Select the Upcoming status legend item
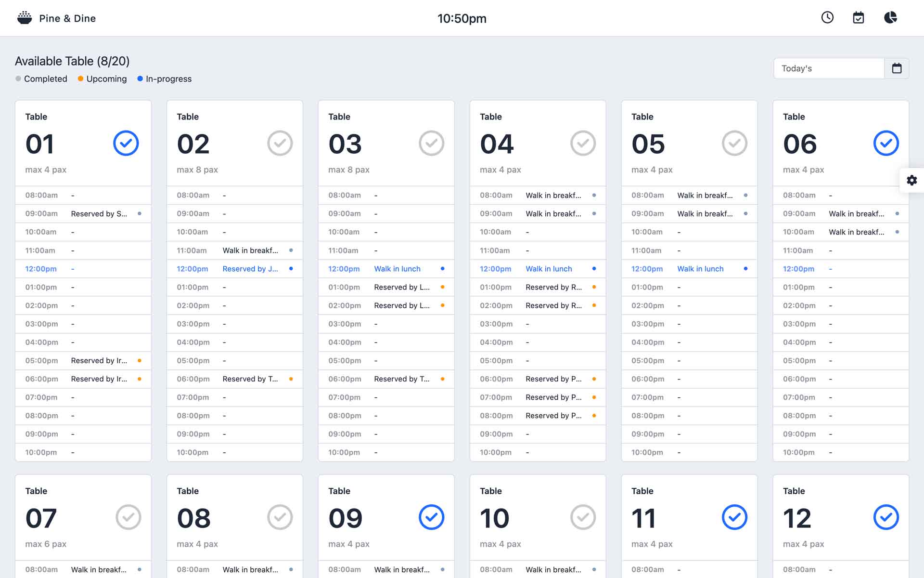 pyautogui.click(x=102, y=79)
